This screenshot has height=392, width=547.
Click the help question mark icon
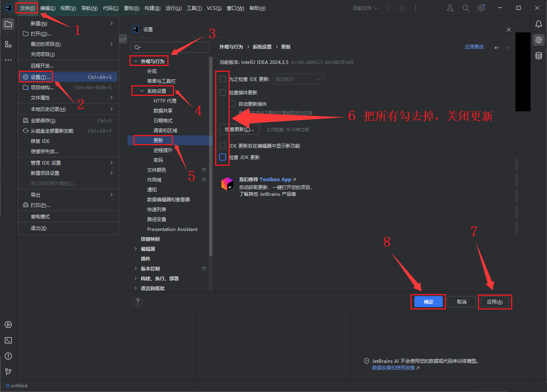[138, 302]
